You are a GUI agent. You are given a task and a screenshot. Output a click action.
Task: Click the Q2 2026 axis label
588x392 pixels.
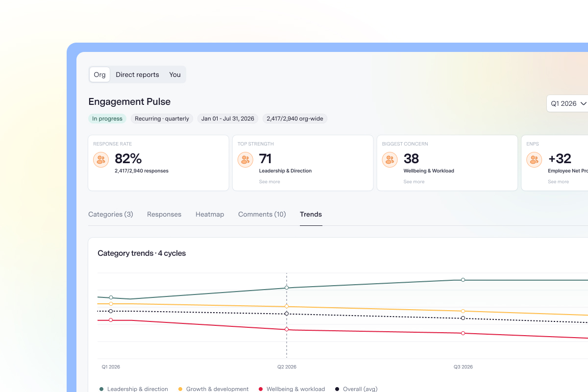(x=287, y=367)
